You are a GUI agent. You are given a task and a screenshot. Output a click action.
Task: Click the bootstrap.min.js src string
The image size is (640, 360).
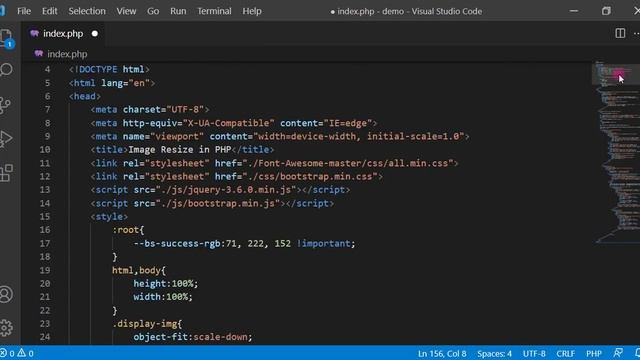click(220, 203)
